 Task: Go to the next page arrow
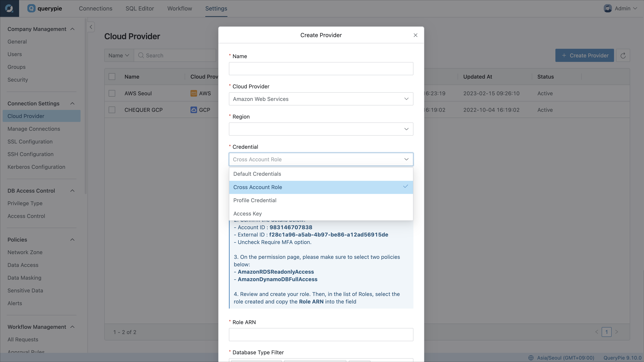pyautogui.click(x=616, y=332)
